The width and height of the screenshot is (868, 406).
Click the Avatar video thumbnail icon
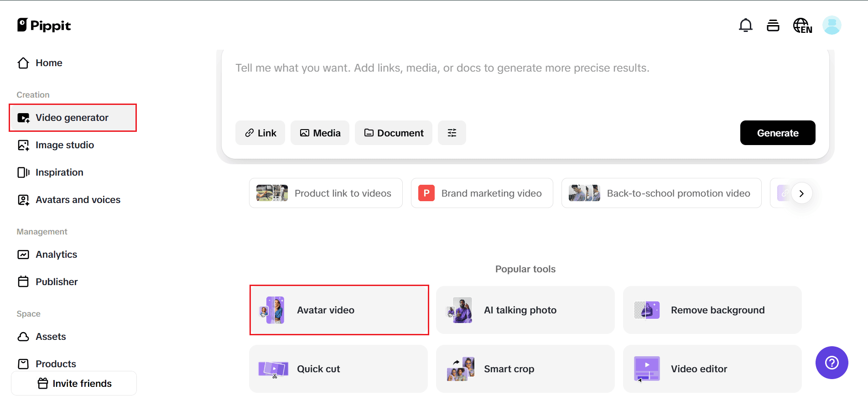coord(272,310)
